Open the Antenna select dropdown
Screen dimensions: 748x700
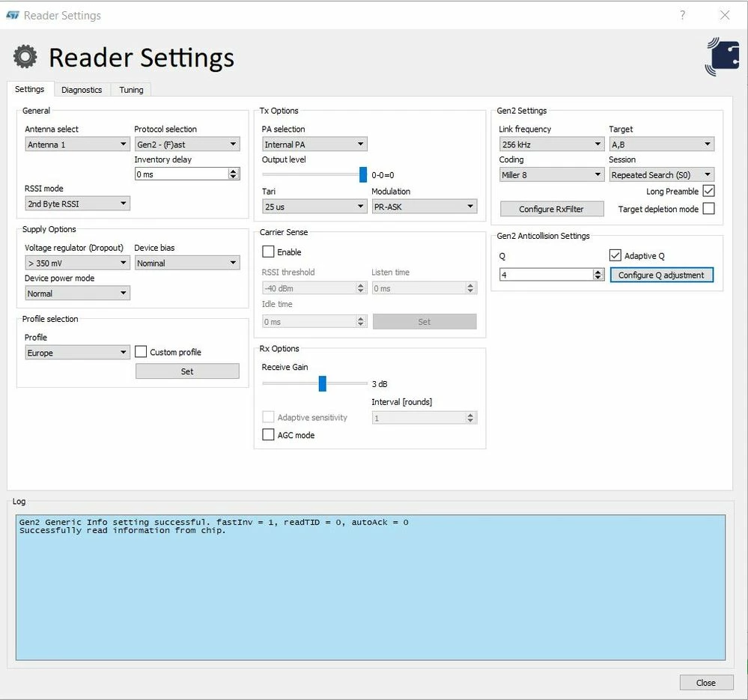point(77,144)
